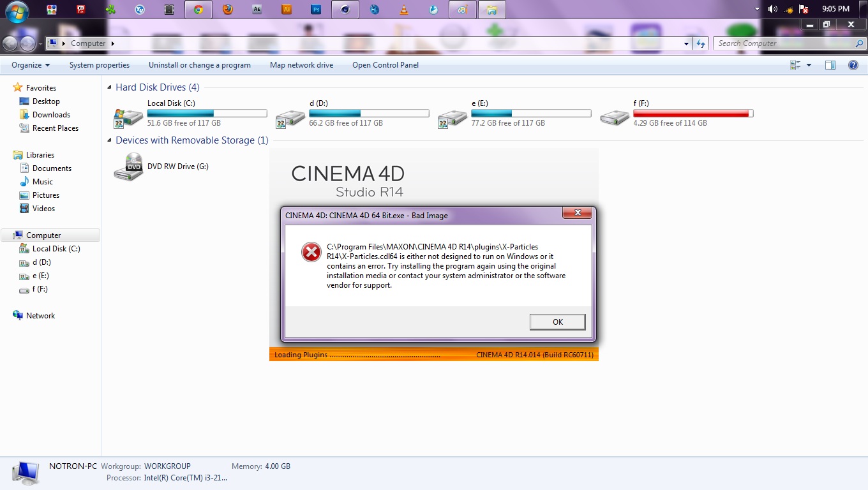Click the taskbar clock 9:05 PM
This screenshot has height=490, width=868.
[x=835, y=9]
